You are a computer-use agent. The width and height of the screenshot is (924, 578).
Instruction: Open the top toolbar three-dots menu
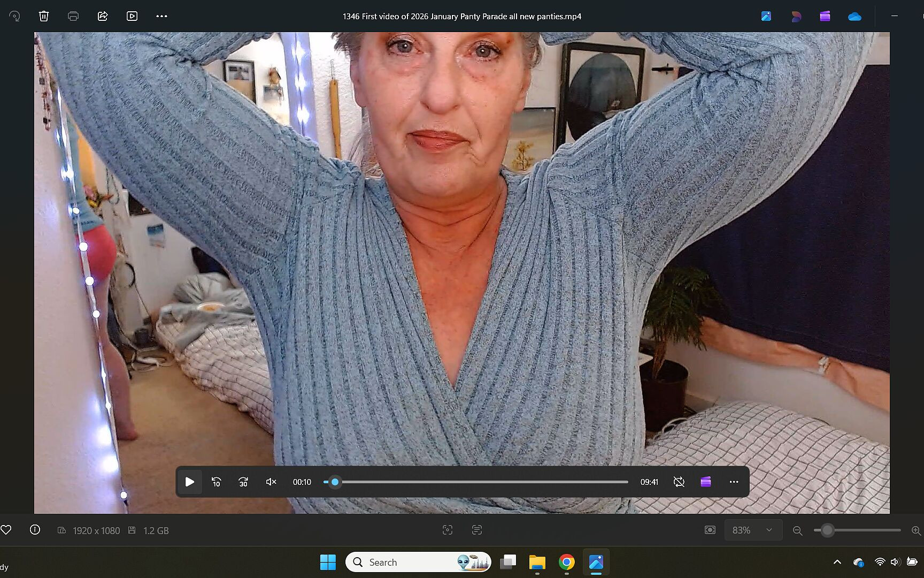[161, 16]
